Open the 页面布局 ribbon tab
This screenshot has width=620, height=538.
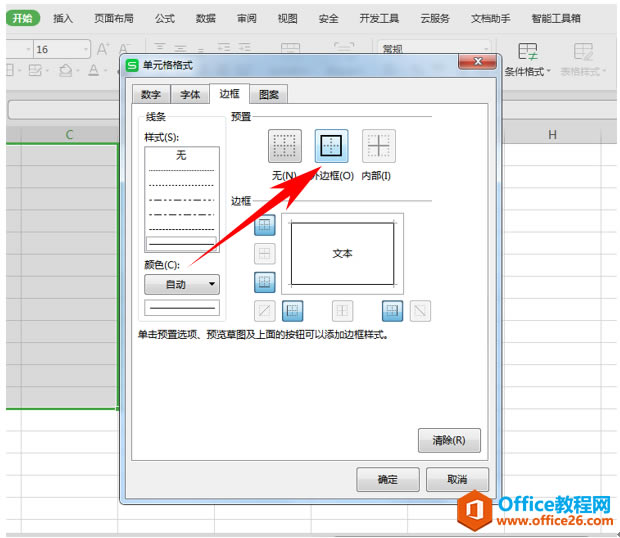(x=114, y=18)
